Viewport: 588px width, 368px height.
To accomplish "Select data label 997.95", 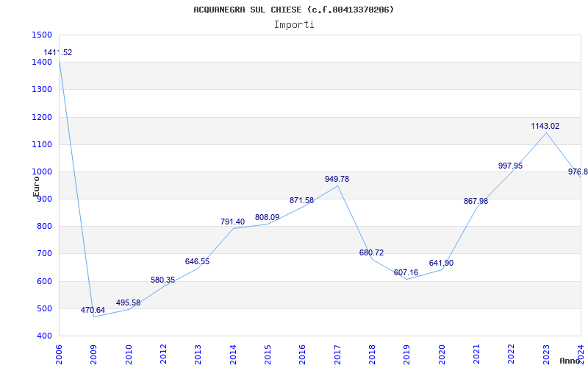I will 510,166.
